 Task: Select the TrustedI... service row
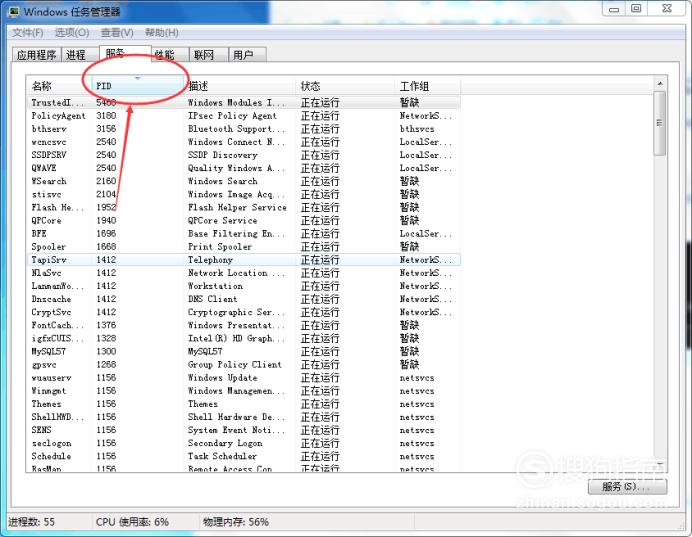[244, 102]
